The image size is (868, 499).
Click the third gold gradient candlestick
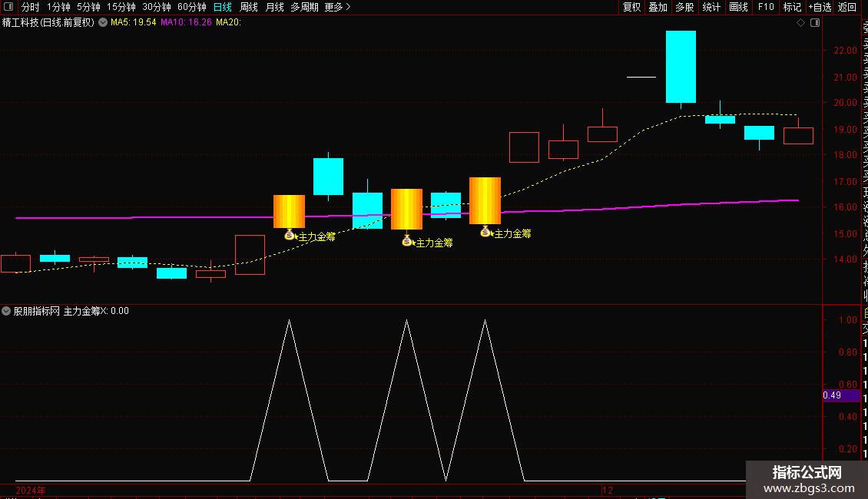pos(485,201)
